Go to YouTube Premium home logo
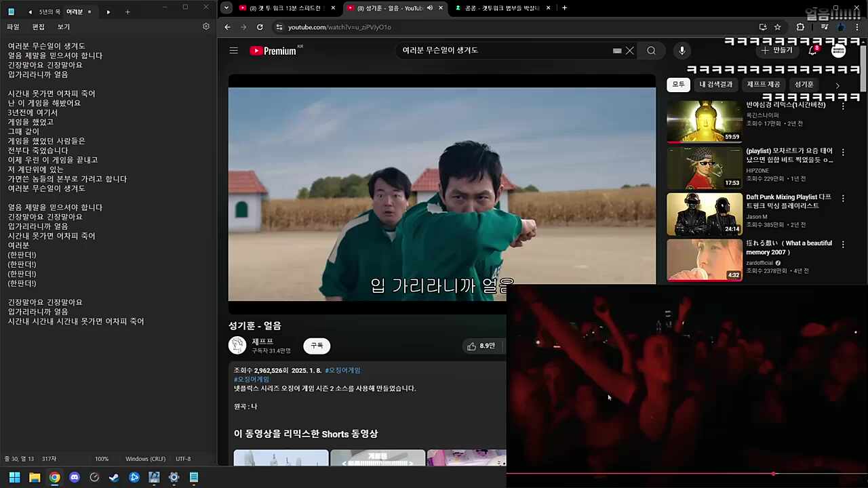868x488 pixels. tap(273, 51)
